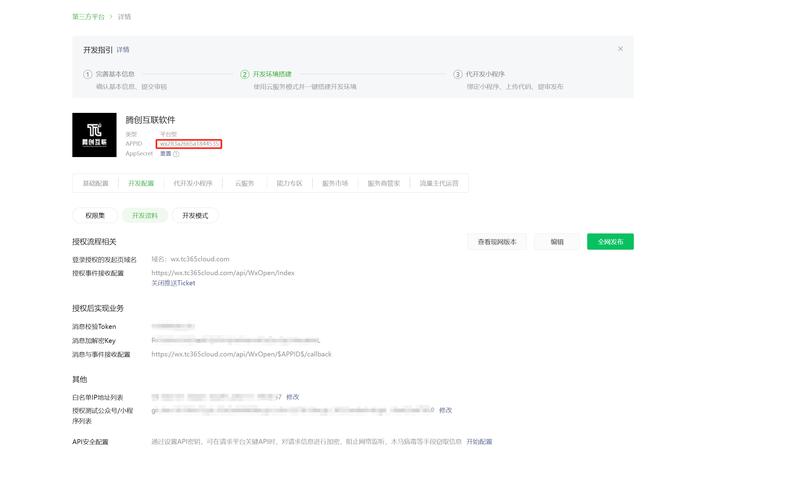This screenshot has width=785, height=500.
Task: Click 开始配置 for API安全配置
Action: pyautogui.click(x=479, y=441)
